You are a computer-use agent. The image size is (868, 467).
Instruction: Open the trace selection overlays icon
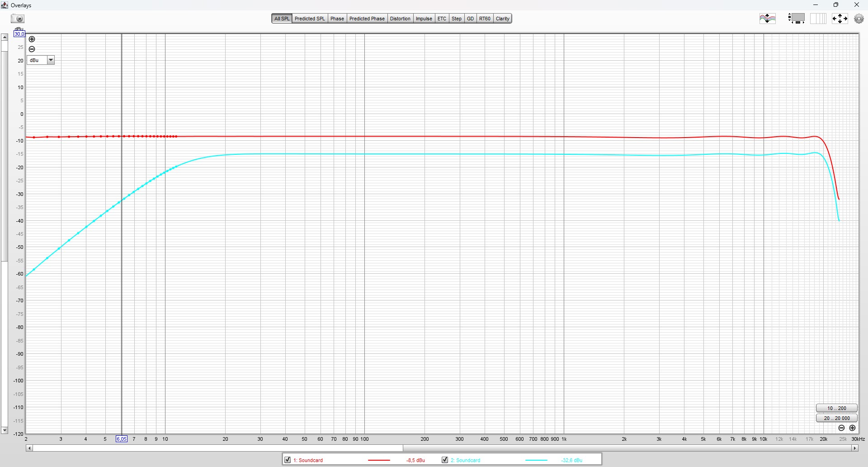[x=767, y=19]
